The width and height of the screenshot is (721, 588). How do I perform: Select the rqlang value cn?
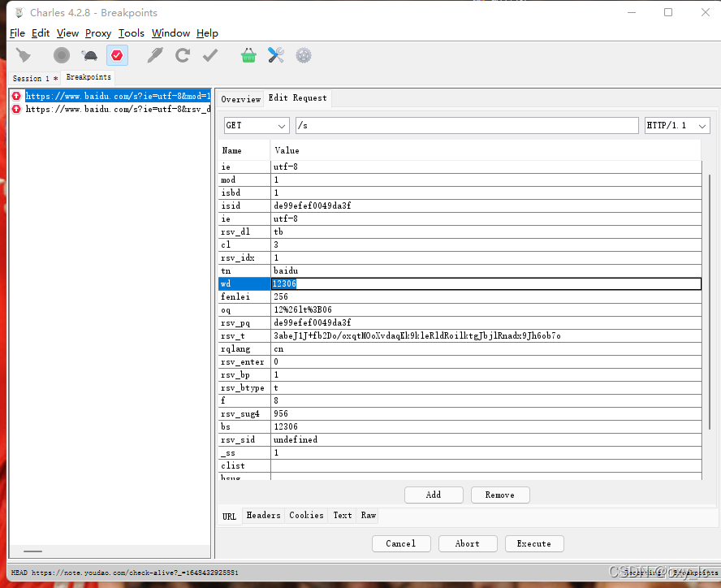point(486,348)
